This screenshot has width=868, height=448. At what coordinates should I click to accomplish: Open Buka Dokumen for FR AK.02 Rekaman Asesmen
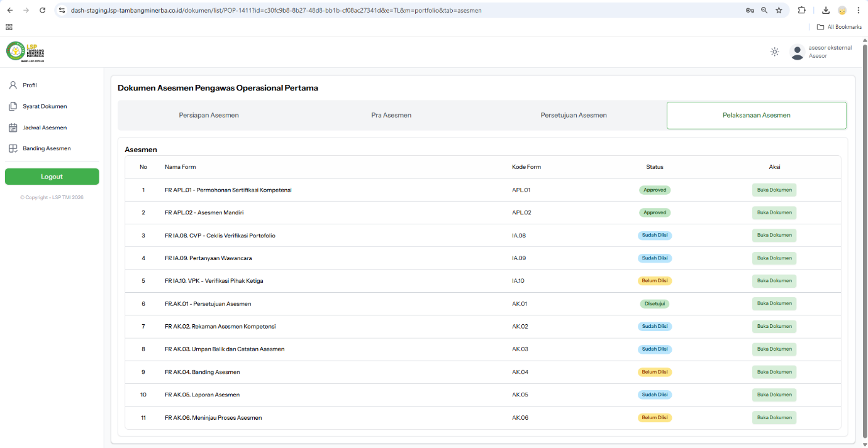point(774,326)
